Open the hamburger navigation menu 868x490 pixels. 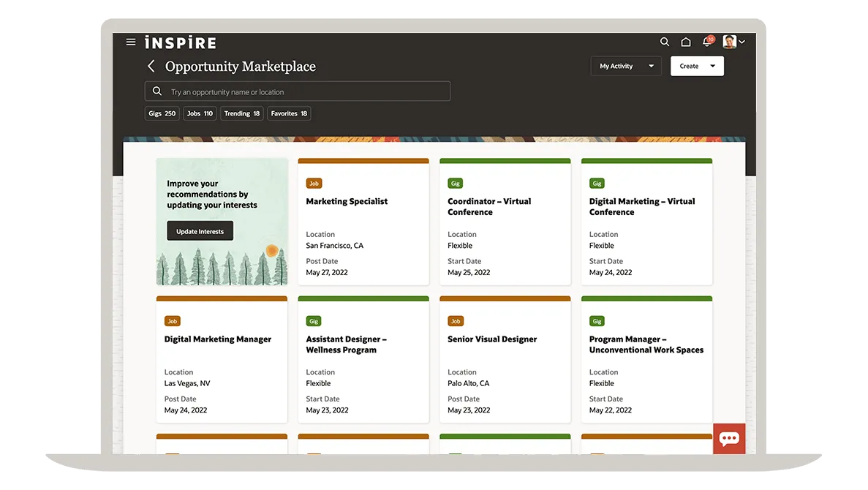[x=131, y=42]
